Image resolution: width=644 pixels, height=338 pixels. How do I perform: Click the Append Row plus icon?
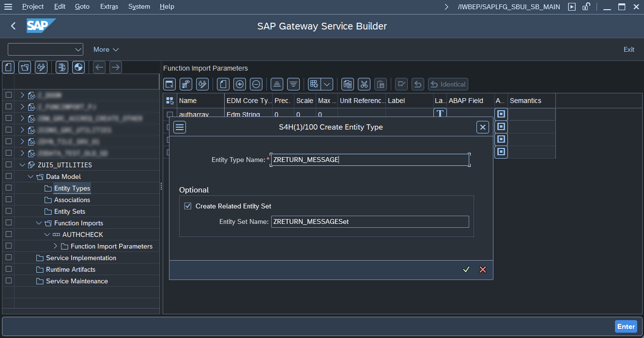(x=240, y=84)
